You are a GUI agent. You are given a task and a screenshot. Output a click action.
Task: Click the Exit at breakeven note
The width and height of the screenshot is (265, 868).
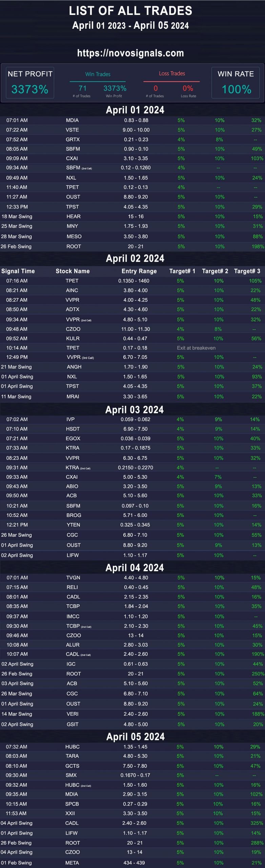click(196, 348)
